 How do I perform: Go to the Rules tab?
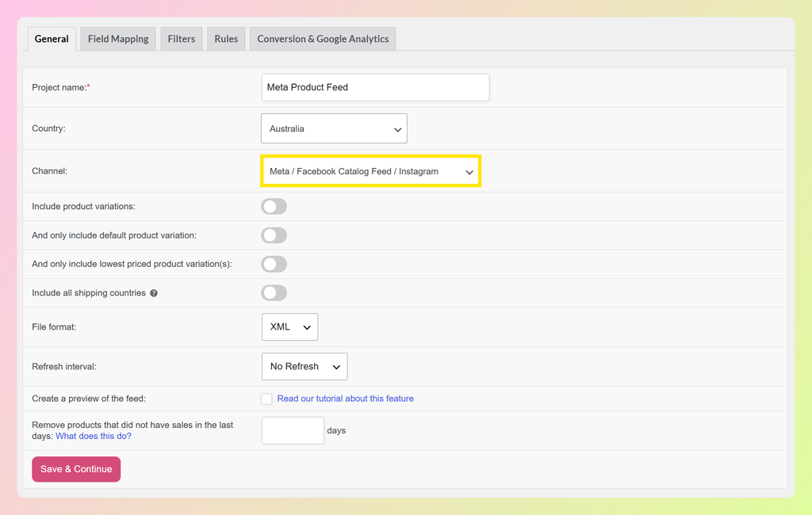pos(226,39)
